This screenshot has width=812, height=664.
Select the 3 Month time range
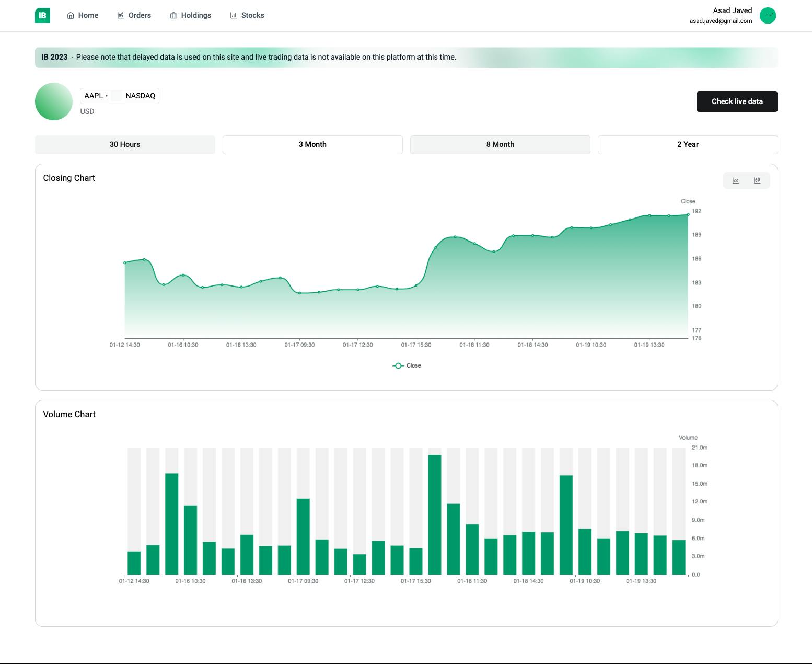pos(312,145)
